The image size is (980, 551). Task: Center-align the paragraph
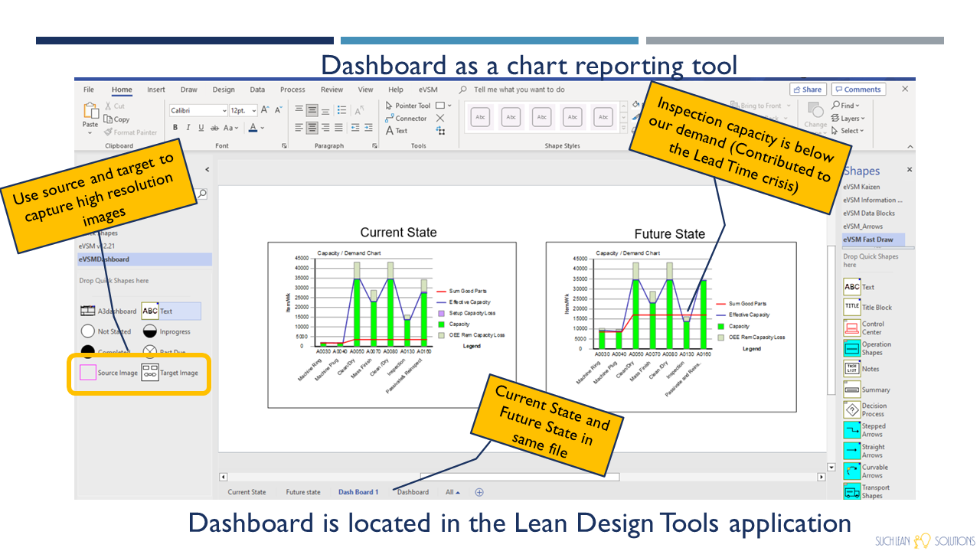pos(312,128)
